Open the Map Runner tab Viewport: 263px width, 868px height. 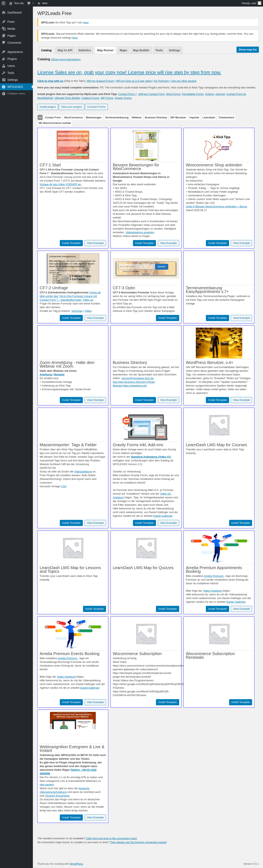tap(105, 50)
